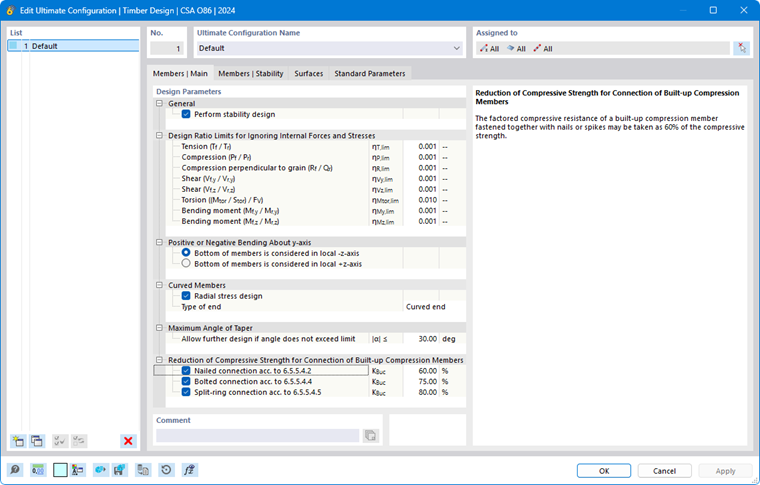Image resolution: width=760 pixels, height=485 pixels.
Task: Open help via magnifier question icon
Action: [x=15, y=470]
